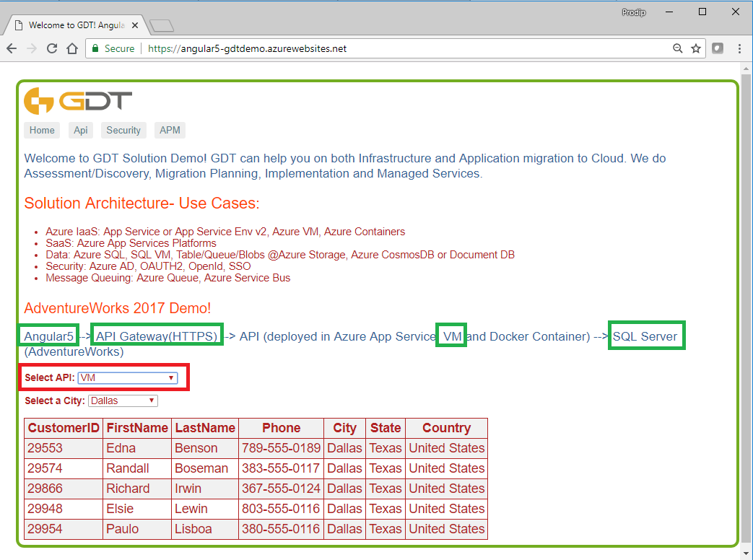Bookmark this page with the star icon
This screenshot has width=753, height=560.
[x=696, y=48]
